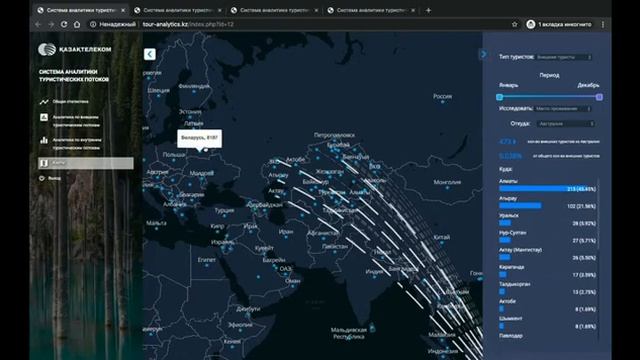Click the Актобе row in list

[x=547, y=305]
